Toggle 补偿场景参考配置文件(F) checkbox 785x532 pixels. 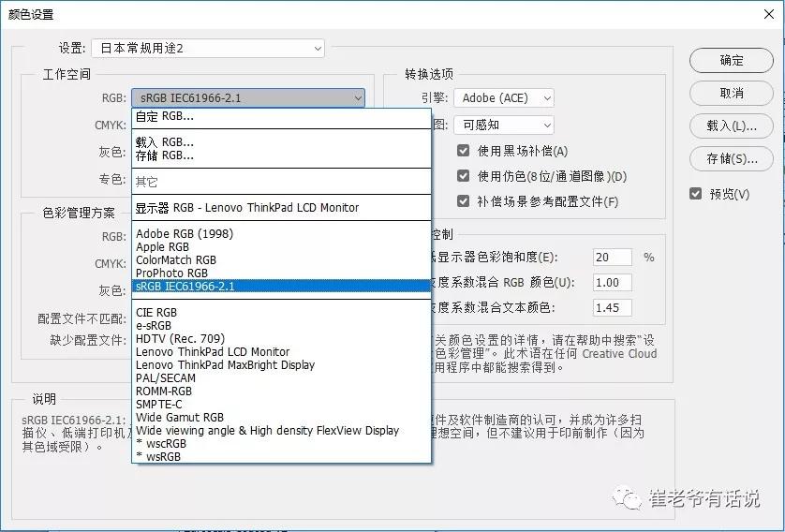tap(463, 201)
